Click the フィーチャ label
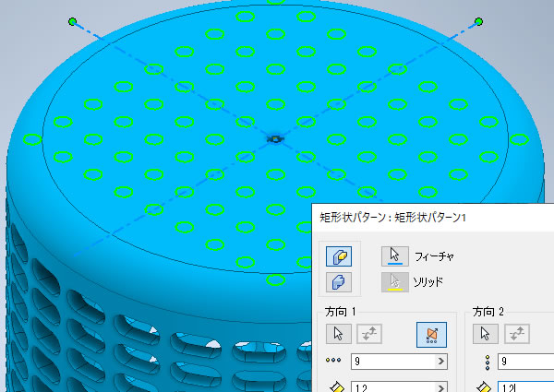Viewport: 554px width, 392px height. tap(434, 256)
